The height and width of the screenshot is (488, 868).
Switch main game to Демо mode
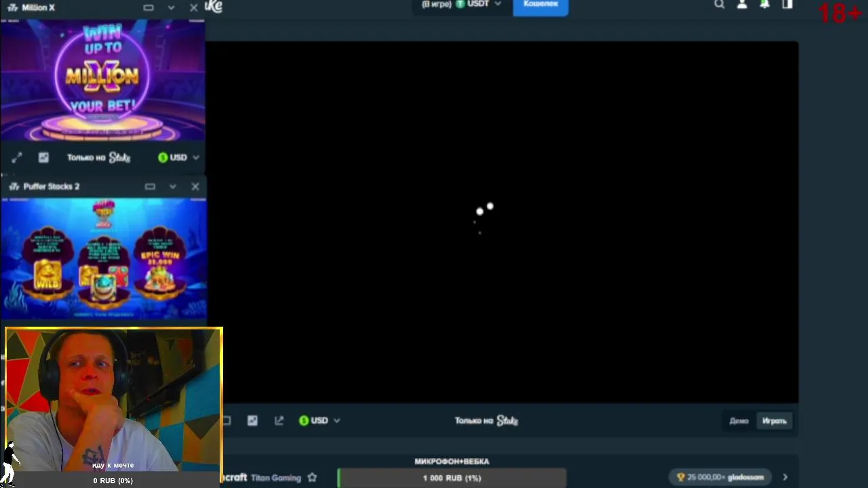738,421
